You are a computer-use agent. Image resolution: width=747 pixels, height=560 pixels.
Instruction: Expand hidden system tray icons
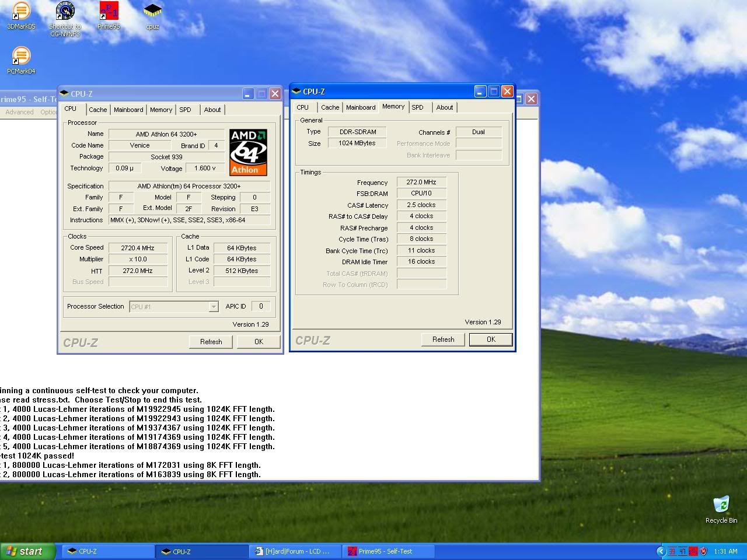tap(661, 551)
